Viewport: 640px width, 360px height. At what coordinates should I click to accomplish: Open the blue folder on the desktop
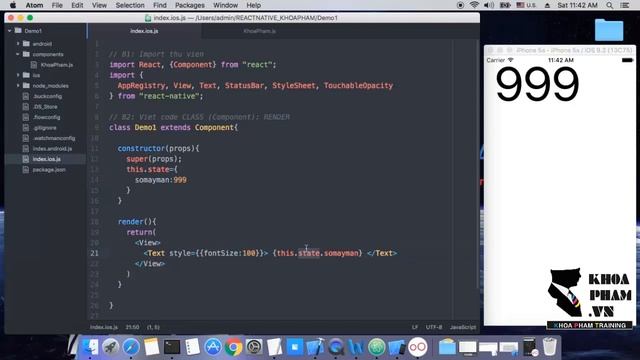[609, 30]
